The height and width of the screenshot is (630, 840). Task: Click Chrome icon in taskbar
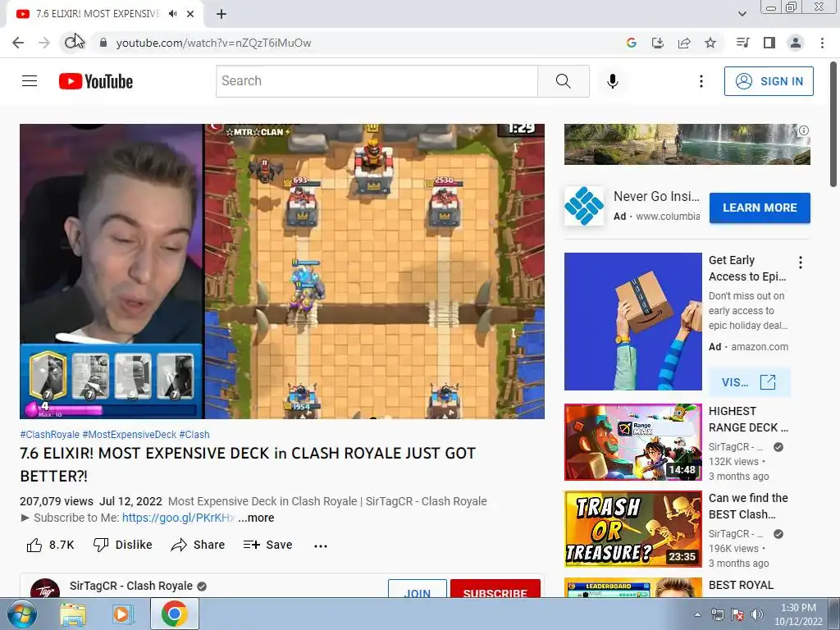[174, 614]
